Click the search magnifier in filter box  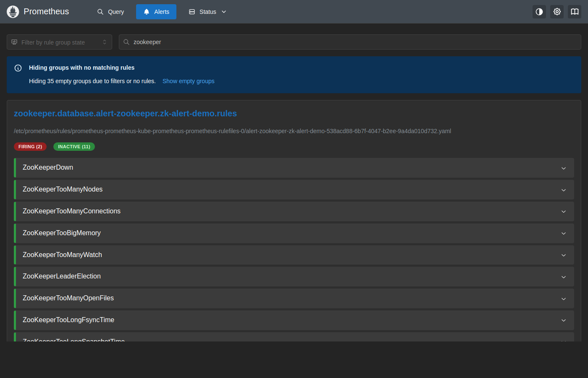pyautogui.click(x=126, y=42)
